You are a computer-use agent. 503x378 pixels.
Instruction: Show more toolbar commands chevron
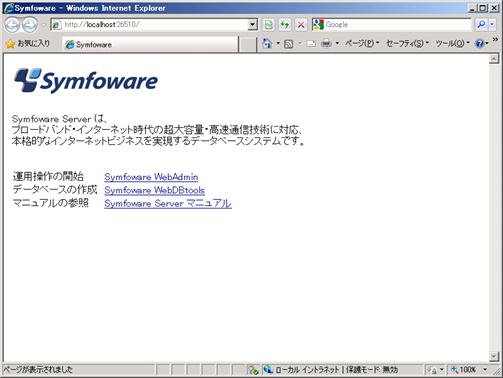coord(495,40)
